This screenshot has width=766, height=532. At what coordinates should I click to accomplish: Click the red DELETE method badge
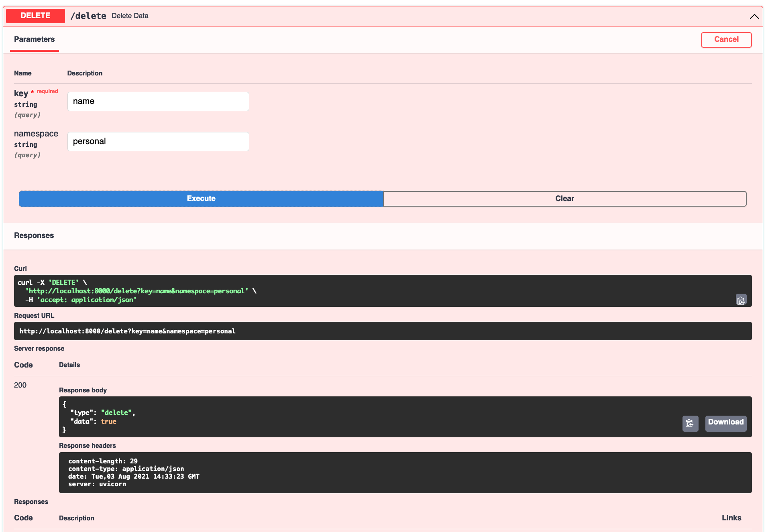[x=36, y=16]
